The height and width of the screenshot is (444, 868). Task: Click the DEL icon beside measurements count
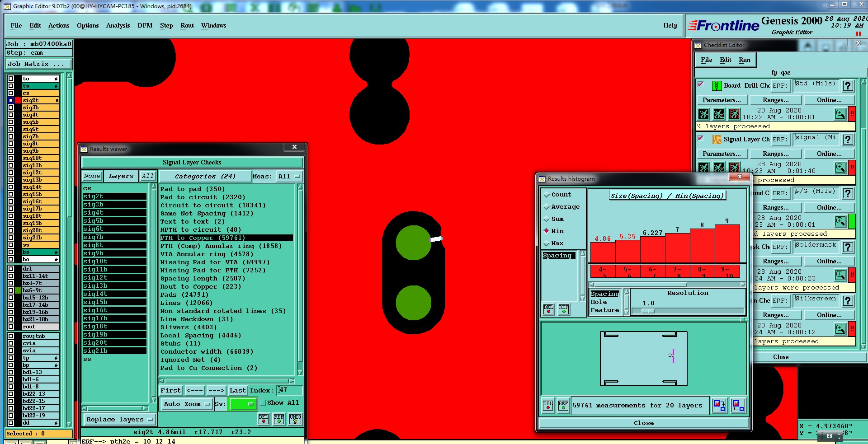point(548,406)
